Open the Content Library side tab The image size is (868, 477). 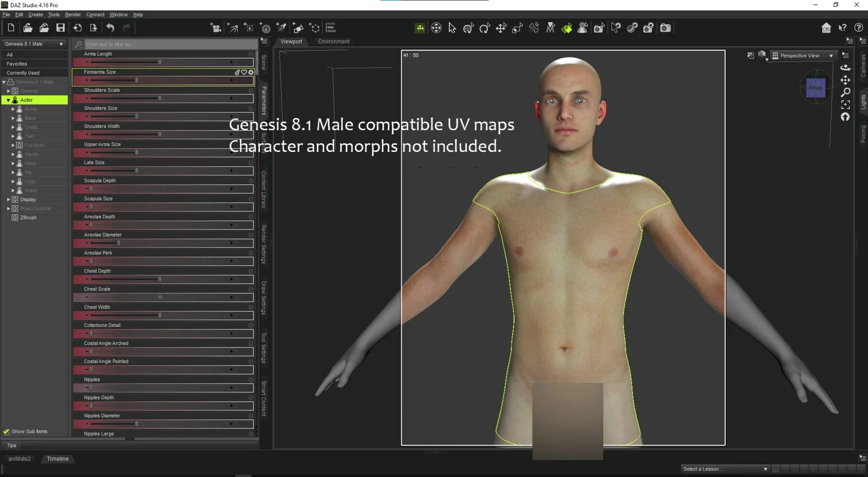point(264,189)
